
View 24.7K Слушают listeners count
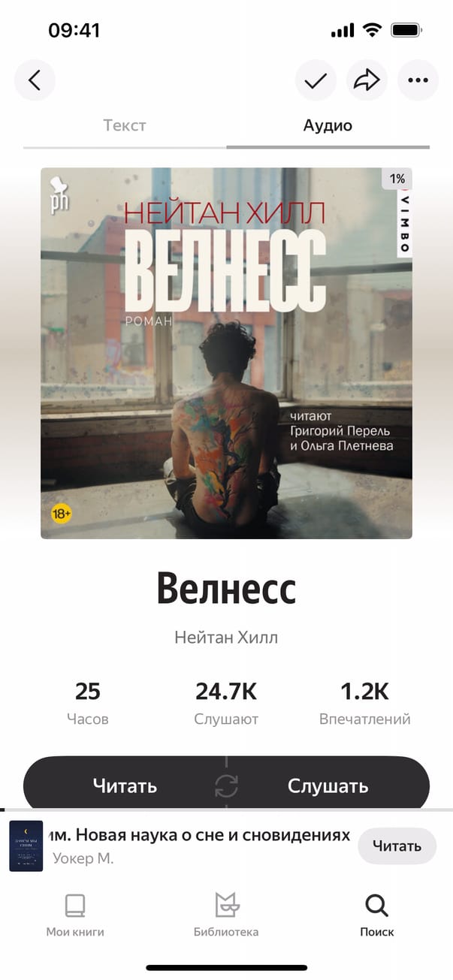coord(226,703)
